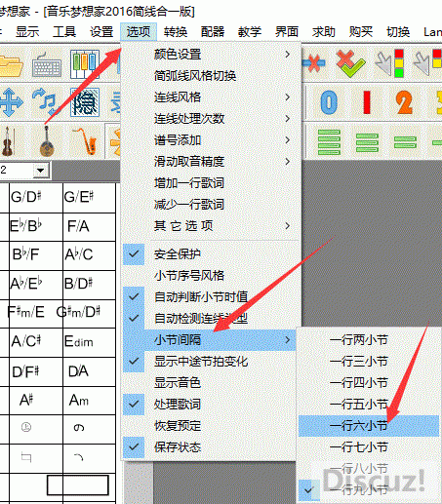Select 一行五小节 option

tap(369, 404)
